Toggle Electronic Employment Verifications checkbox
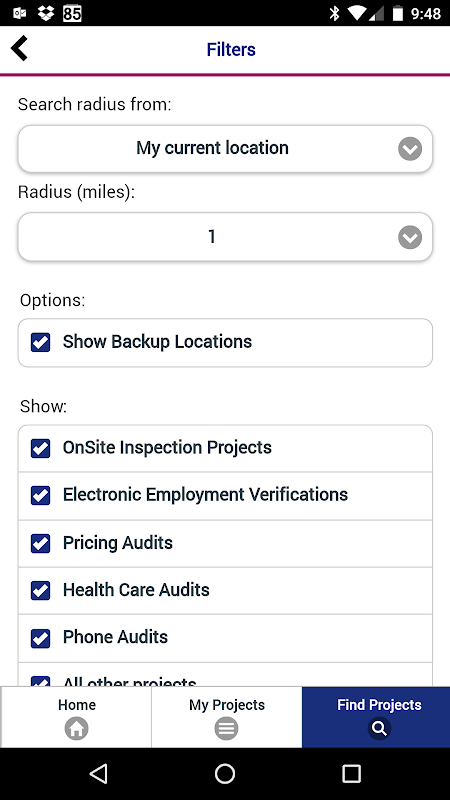 coord(40,495)
